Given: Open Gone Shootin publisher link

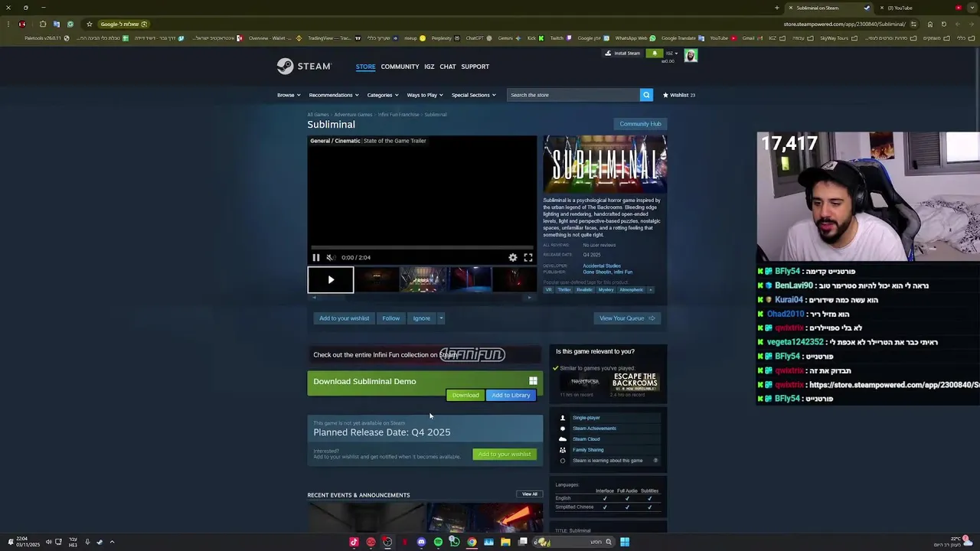Looking at the screenshot, I should click(x=596, y=272).
